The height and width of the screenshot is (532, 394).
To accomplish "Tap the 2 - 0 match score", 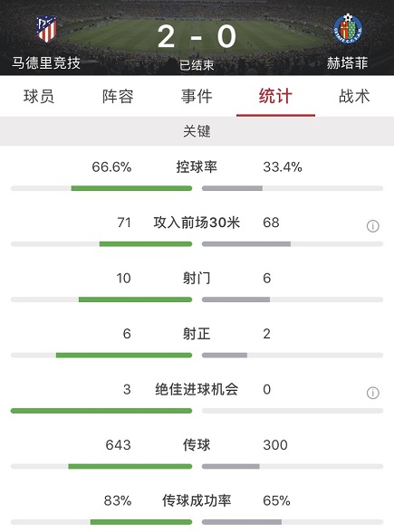I will (x=197, y=36).
